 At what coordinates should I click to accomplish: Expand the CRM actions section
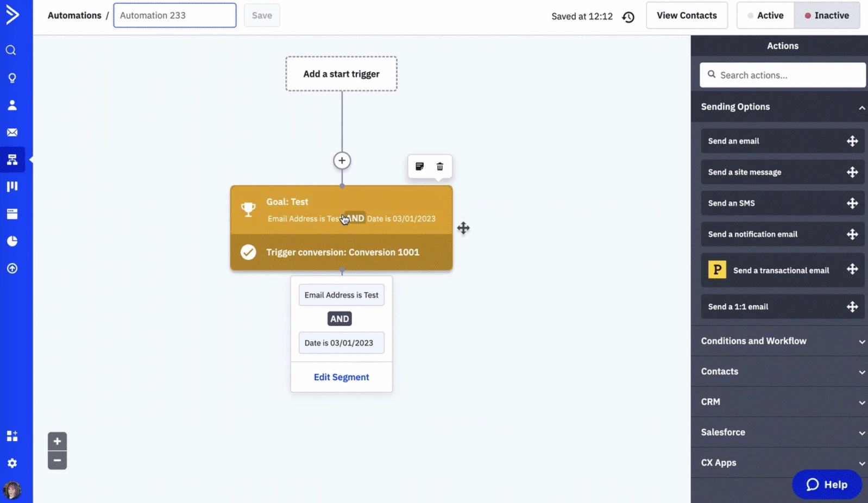(x=780, y=402)
